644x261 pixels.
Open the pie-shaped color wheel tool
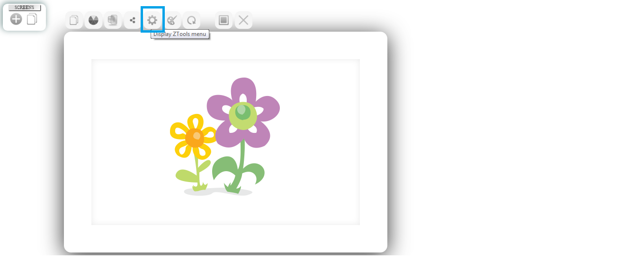[x=93, y=20]
